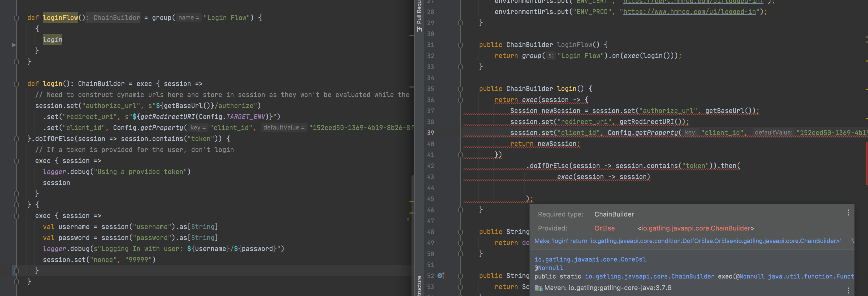
Task: Click line number 39 in the Java gutter
Action: coord(430,133)
